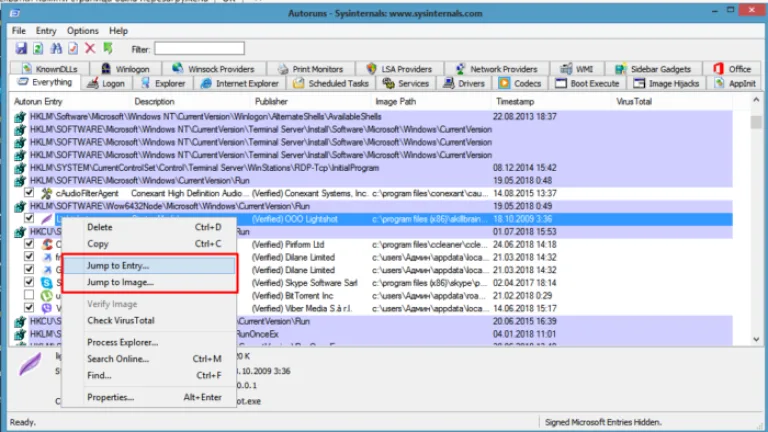768x432 pixels.
Task: Uncheck the cAudioFilterAgent entry checkbox
Action: click(x=29, y=192)
